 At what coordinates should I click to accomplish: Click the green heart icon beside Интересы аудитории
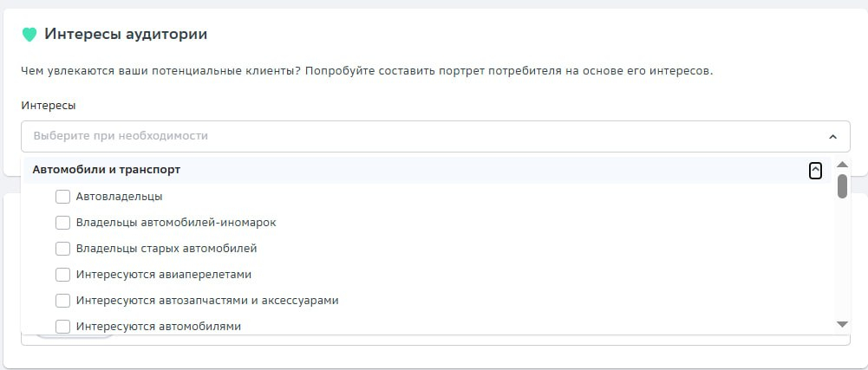29,35
